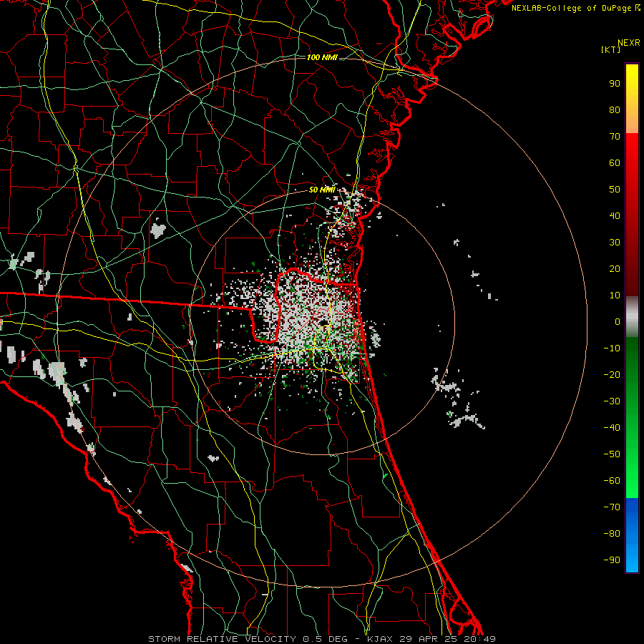Select the -20 value on velocity scale
The image size is (644, 644).
coord(612,375)
